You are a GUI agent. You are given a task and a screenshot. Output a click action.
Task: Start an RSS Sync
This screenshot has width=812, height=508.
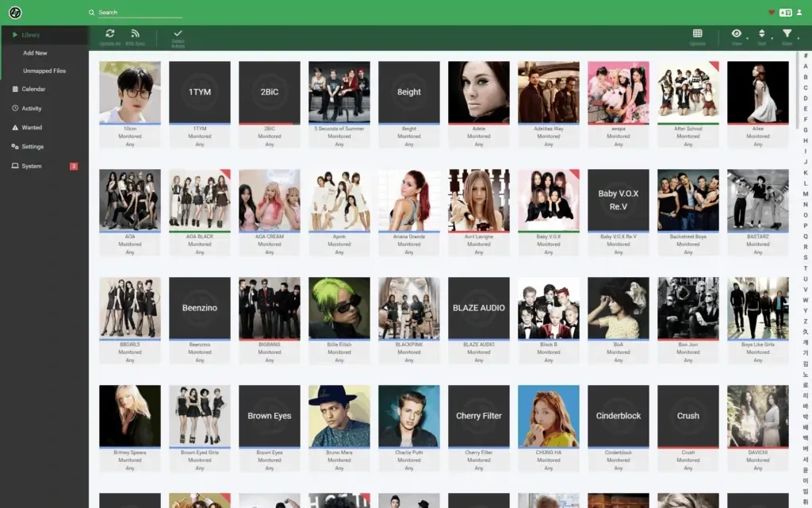135,35
